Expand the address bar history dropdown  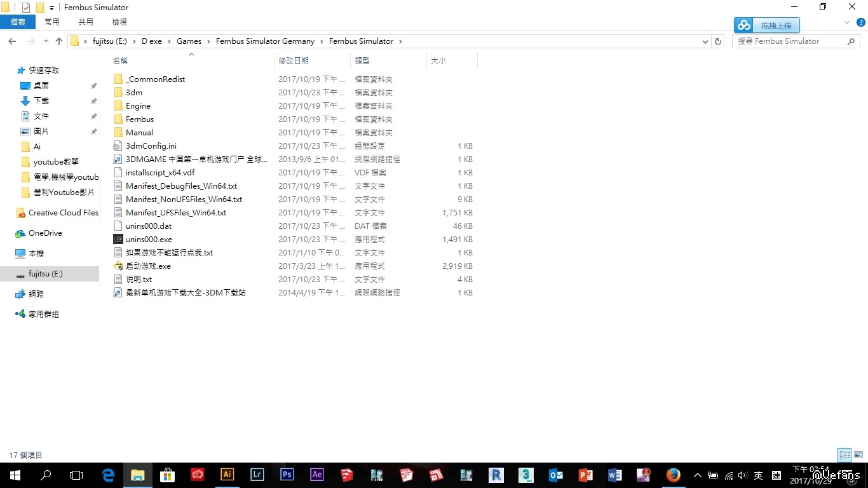705,41
